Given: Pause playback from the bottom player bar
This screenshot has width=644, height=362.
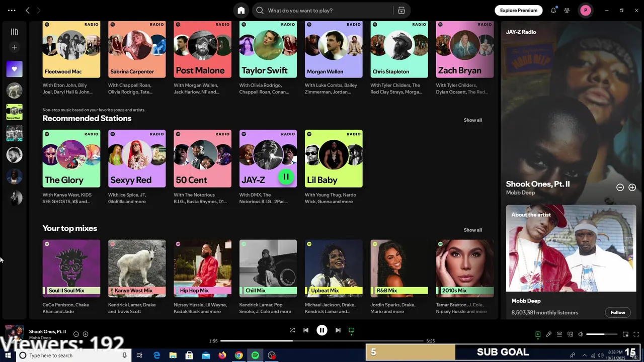Looking at the screenshot, I should click(x=322, y=330).
